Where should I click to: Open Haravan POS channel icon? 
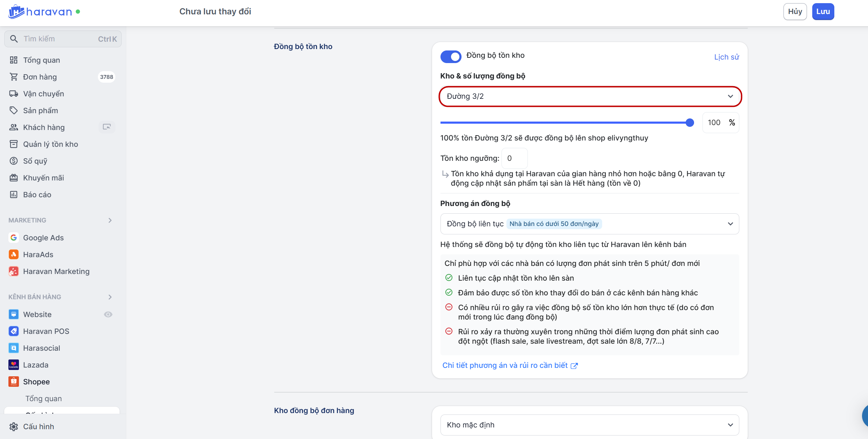pyautogui.click(x=14, y=331)
